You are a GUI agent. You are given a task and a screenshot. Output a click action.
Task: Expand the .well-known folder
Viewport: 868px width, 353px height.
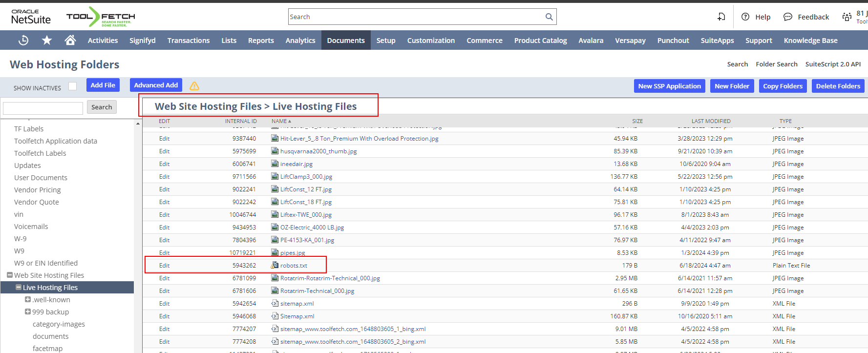(x=28, y=300)
